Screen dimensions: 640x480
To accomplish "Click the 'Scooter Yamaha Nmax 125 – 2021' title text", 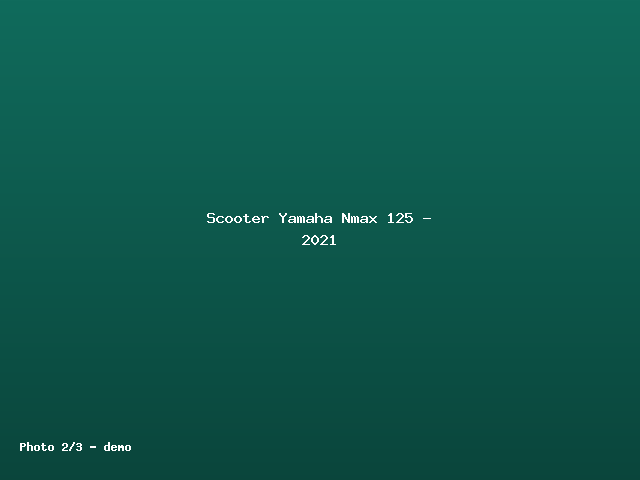I will coord(319,229).
